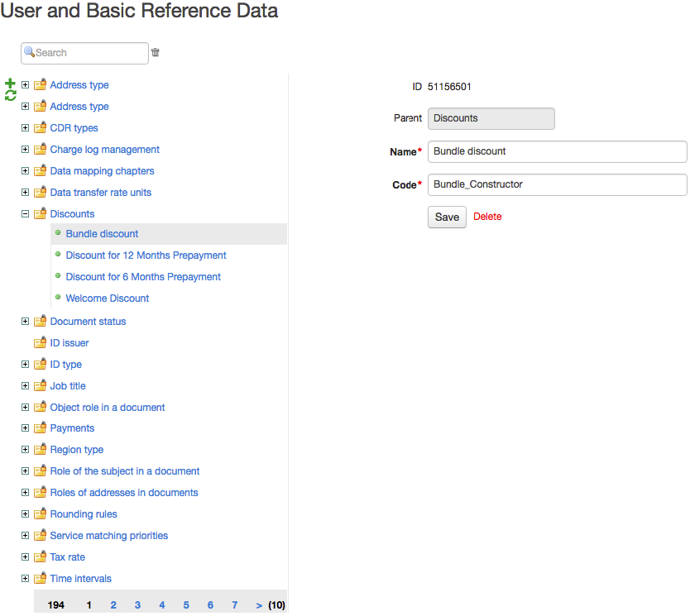The image size is (690, 616).
Task: Go to page 3 of the tree
Action: click(x=137, y=605)
